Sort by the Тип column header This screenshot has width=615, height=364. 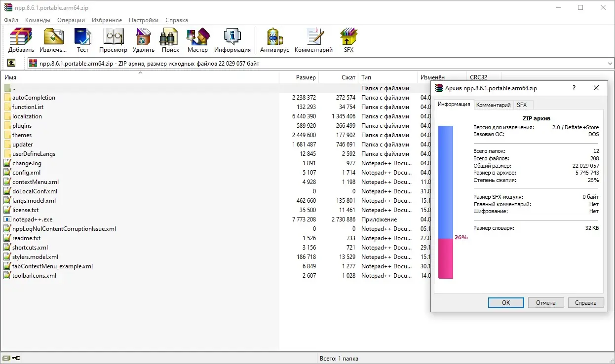[388, 77]
